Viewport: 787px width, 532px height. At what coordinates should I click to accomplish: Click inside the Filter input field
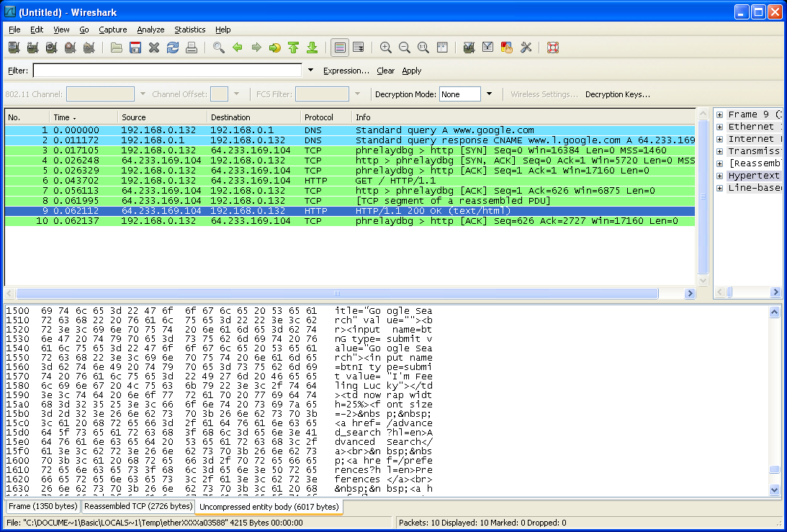click(x=166, y=71)
